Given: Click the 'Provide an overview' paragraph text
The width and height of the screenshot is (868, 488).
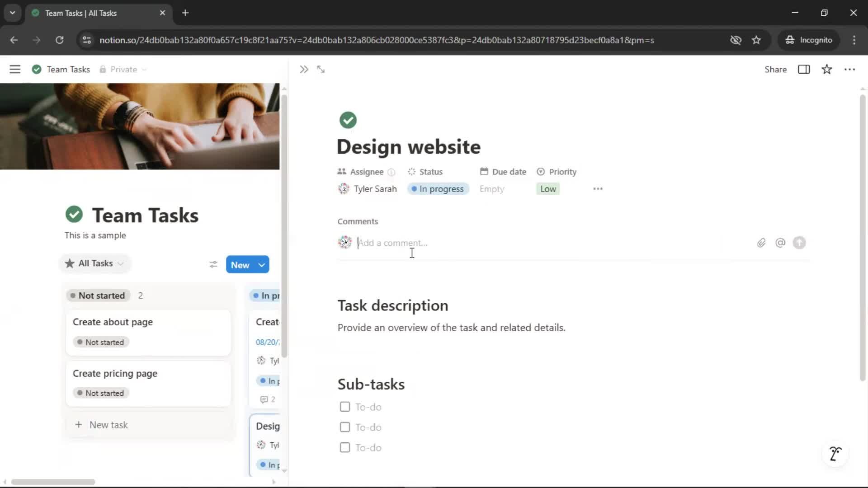Looking at the screenshot, I should (x=451, y=328).
